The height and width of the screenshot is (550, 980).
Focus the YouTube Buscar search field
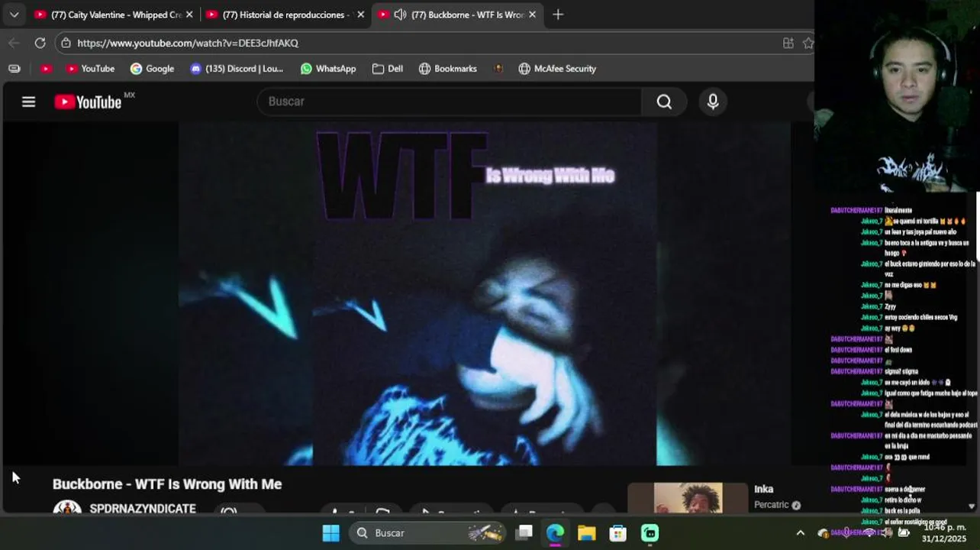coord(450,102)
